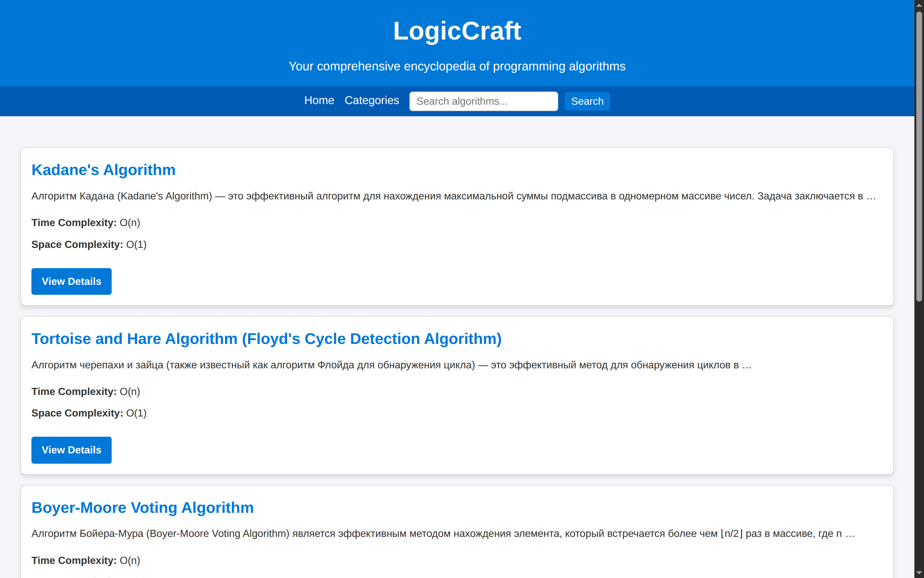
Task: Click Tortoise and Hare Space Complexity line
Action: (89, 413)
